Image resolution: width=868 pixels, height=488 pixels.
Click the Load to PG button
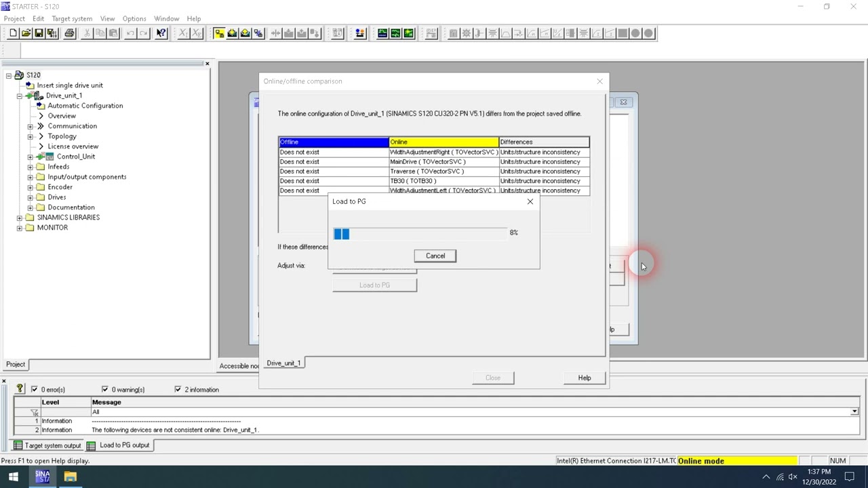375,285
